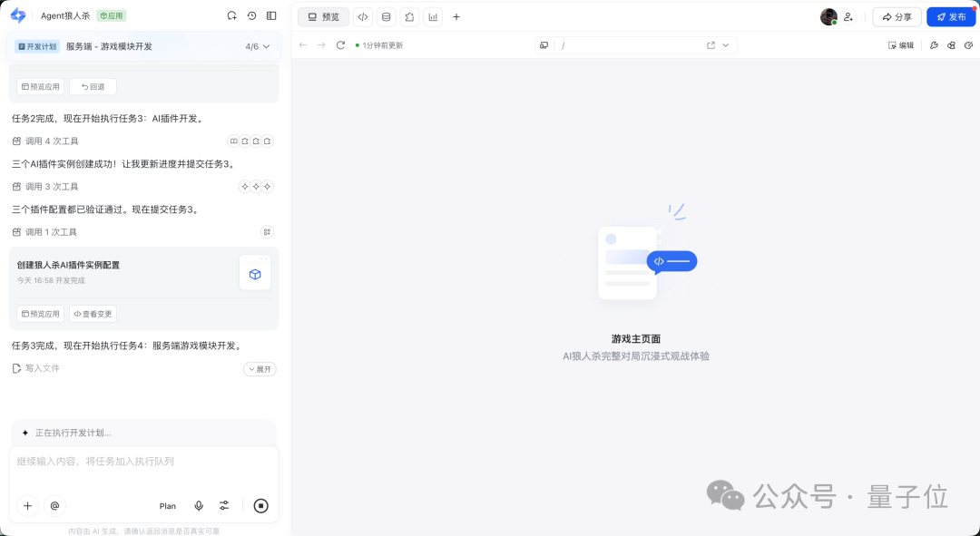The image size is (980, 536).
Task: Open the analytics chart tab
Action: click(433, 17)
